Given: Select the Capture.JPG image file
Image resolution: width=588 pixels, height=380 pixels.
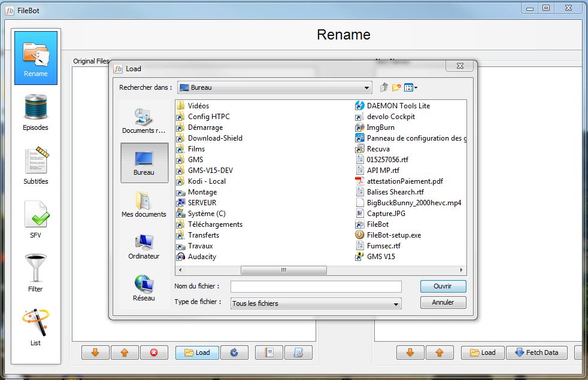Looking at the screenshot, I should (x=380, y=214).
